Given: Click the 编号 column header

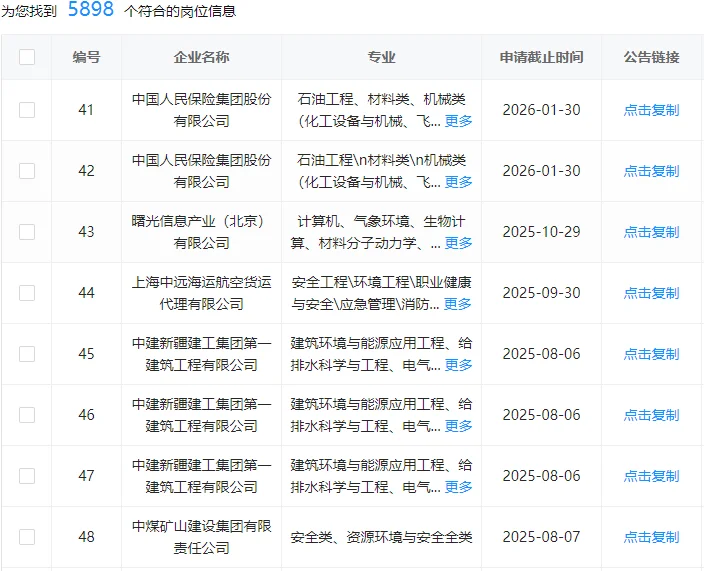Looking at the screenshot, I should [86, 57].
